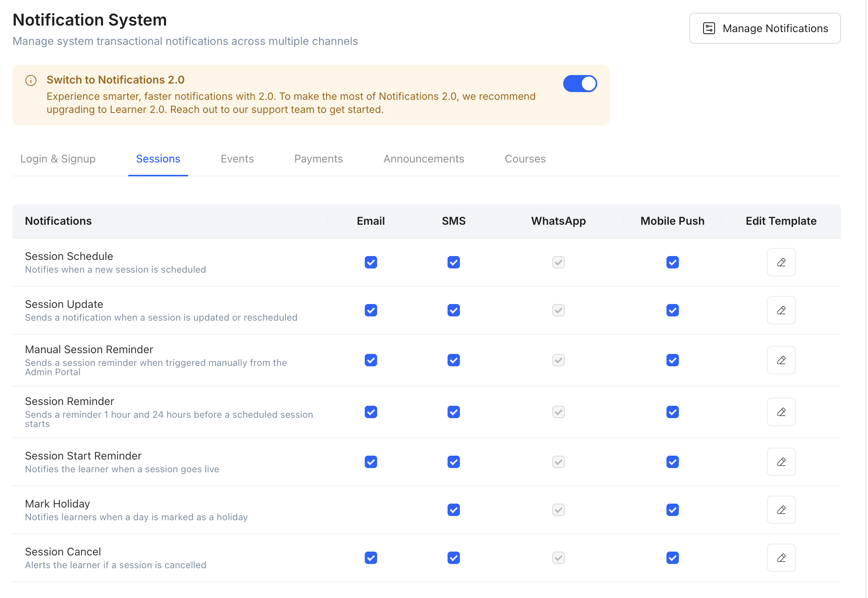The width and height of the screenshot is (868, 598).
Task: Click the WhatsApp column header
Action: point(559,221)
